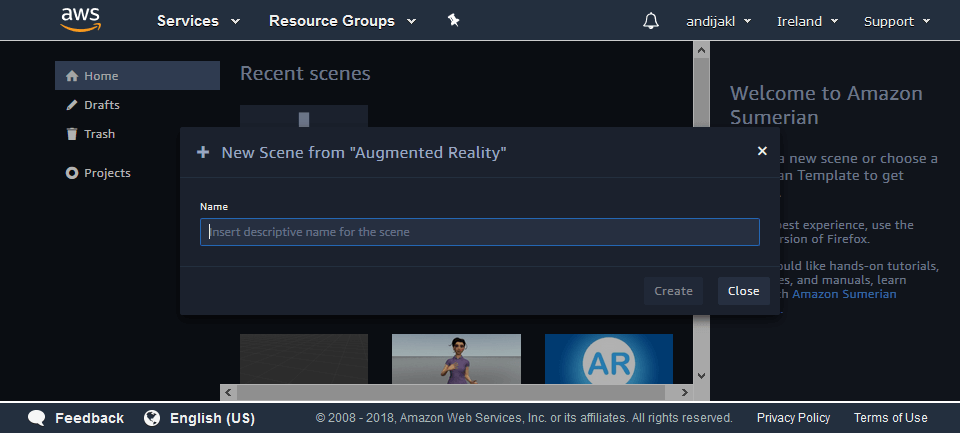This screenshot has width=960, height=433.
Task: Open the Privacy Policy link
Action: click(x=793, y=418)
